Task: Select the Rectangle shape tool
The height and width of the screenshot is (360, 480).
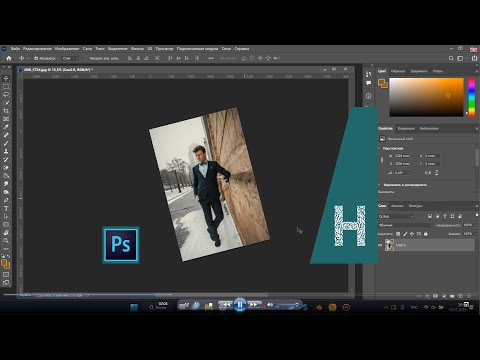Action: click(x=6, y=224)
